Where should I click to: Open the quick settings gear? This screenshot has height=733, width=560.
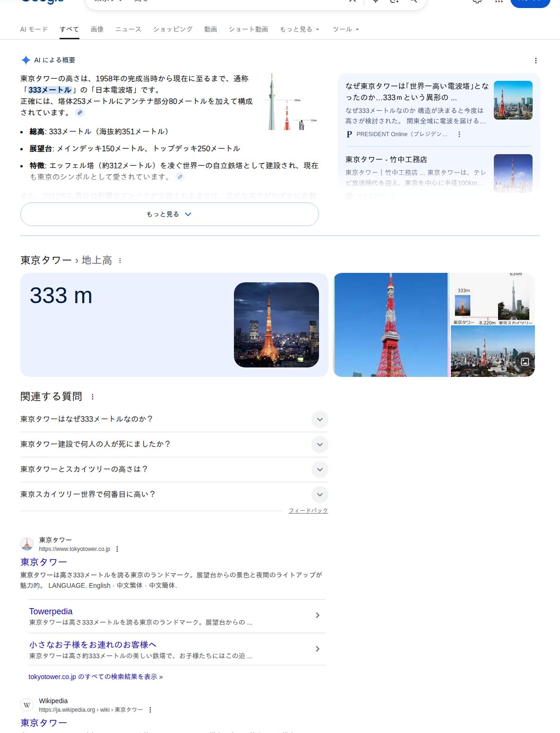point(477,2)
